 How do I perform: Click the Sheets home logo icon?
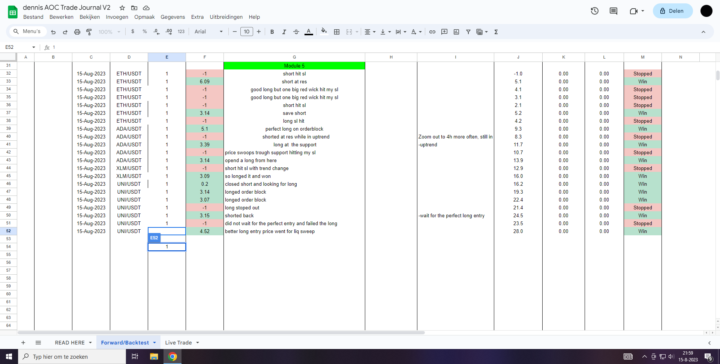[12, 12]
